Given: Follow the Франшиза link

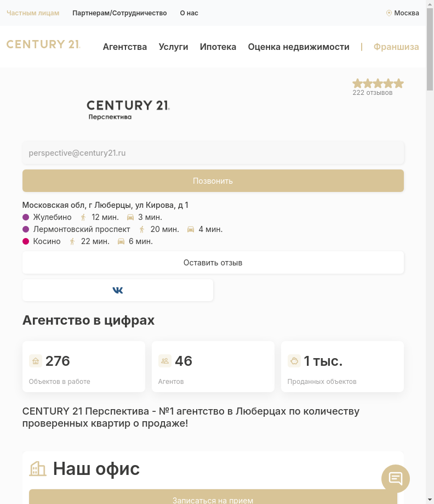Looking at the screenshot, I should [396, 47].
